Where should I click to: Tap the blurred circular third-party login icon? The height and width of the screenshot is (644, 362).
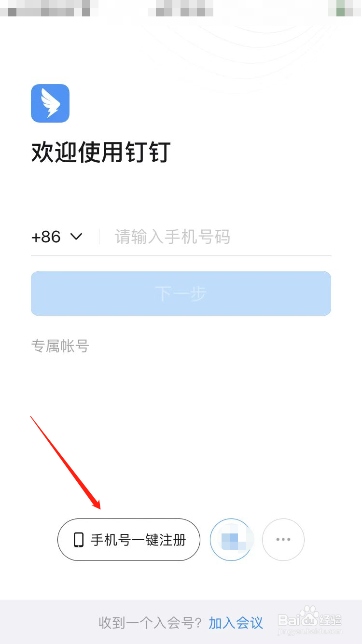point(231,540)
